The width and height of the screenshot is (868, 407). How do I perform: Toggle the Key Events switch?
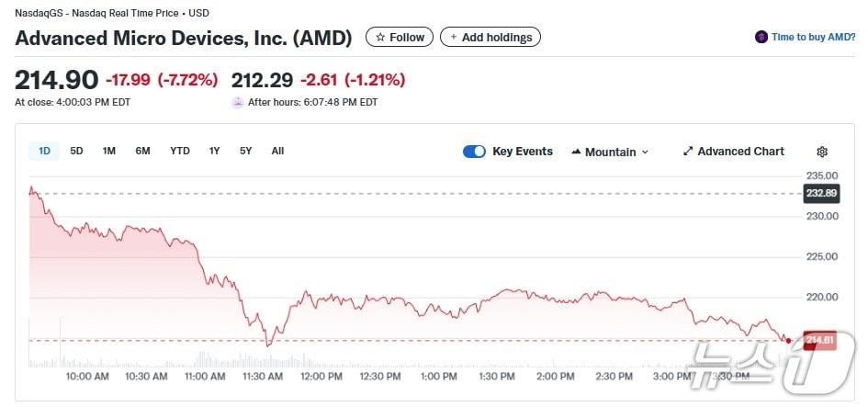pos(474,152)
